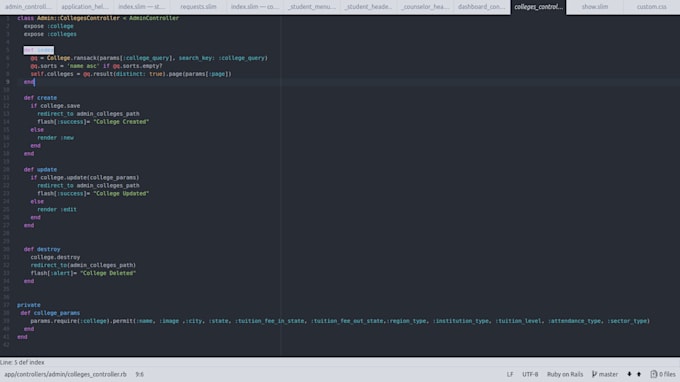
Task: Switch to the show.slim tab
Action: (595, 7)
